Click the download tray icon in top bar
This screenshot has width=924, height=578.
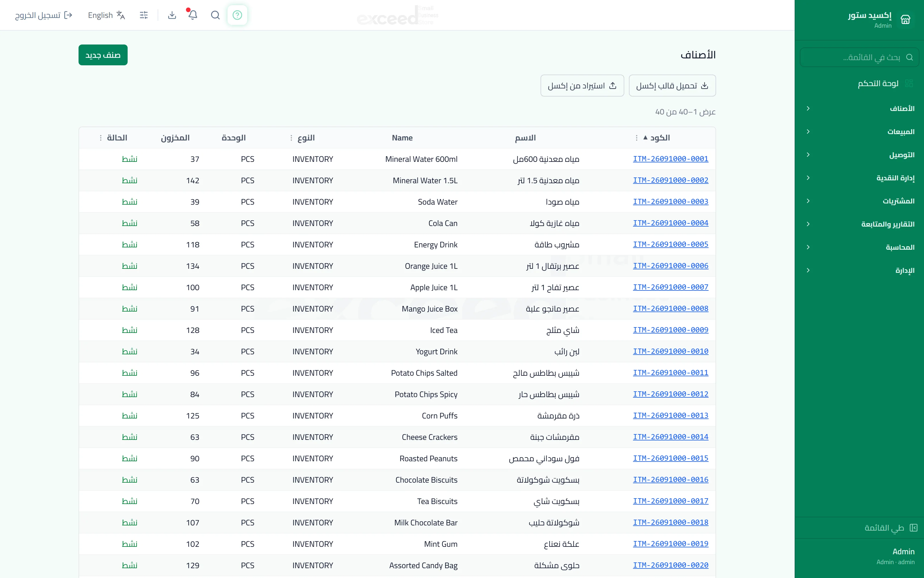pos(172,15)
